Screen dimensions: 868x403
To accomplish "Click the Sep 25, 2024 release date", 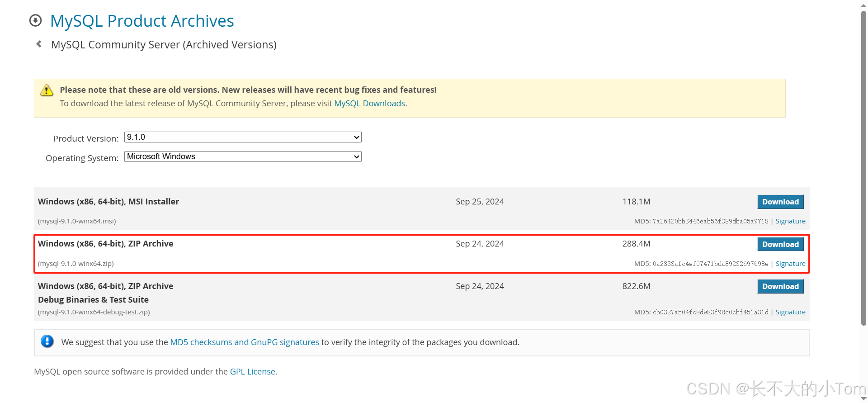I will click(480, 202).
